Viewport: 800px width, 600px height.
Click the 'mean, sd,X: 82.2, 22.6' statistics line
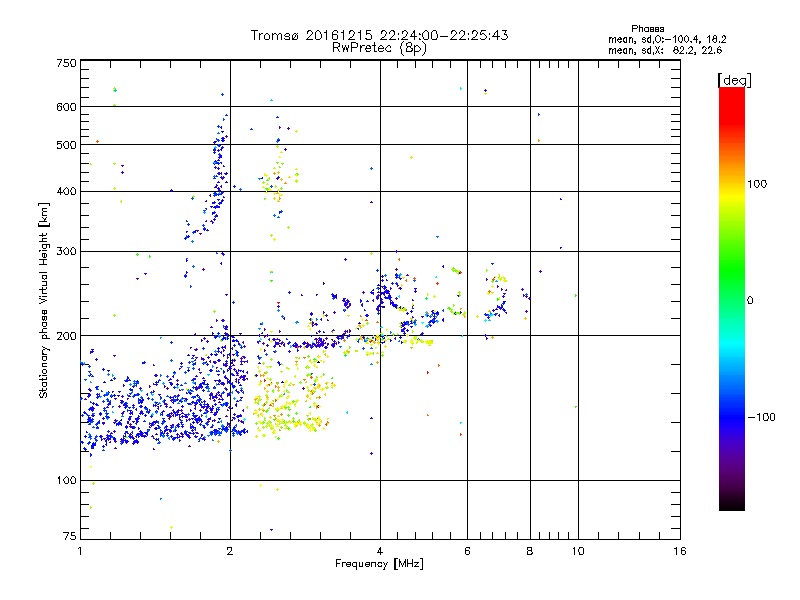point(665,50)
